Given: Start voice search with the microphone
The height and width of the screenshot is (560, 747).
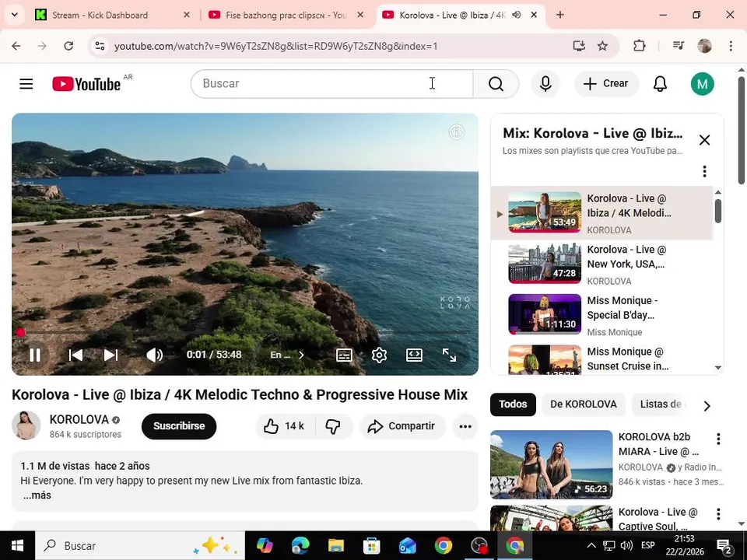Looking at the screenshot, I should point(545,84).
